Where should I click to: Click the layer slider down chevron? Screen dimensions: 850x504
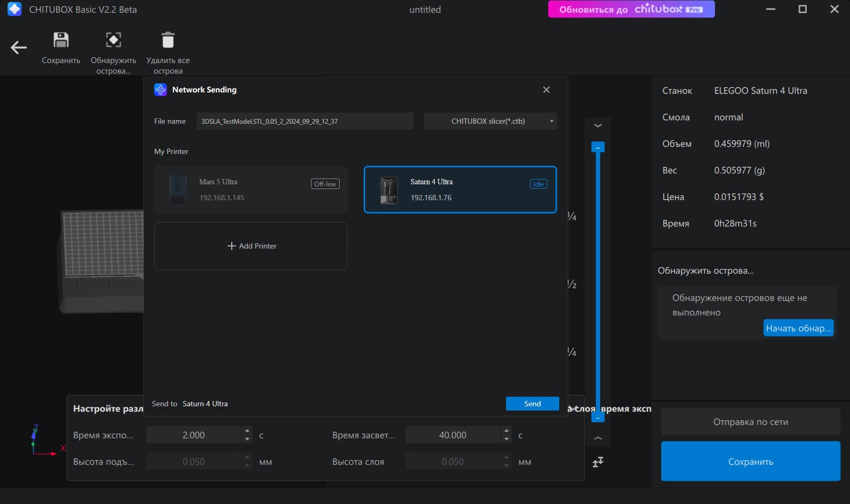(x=598, y=126)
